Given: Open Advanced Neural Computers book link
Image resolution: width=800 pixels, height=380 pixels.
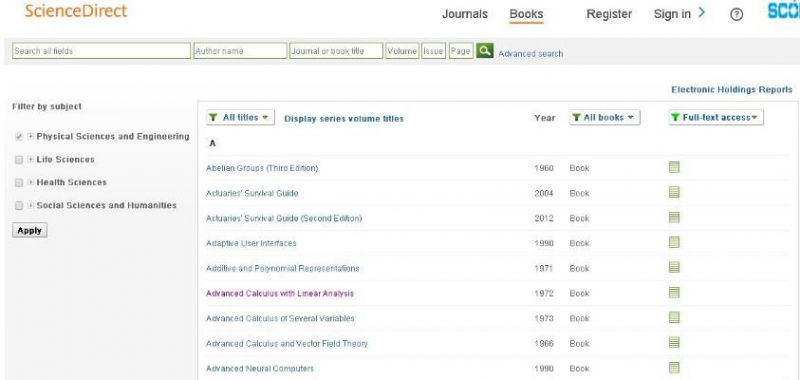Looking at the screenshot, I should tap(260, 368).
